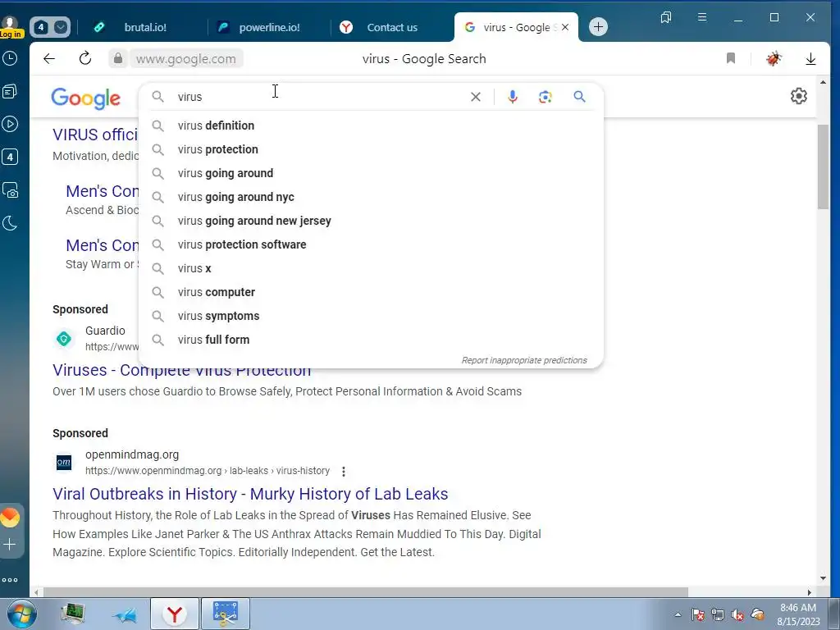Choose the 'virus going around' suggestion ending there
This screenshot has height=630, width=840.
371,174
